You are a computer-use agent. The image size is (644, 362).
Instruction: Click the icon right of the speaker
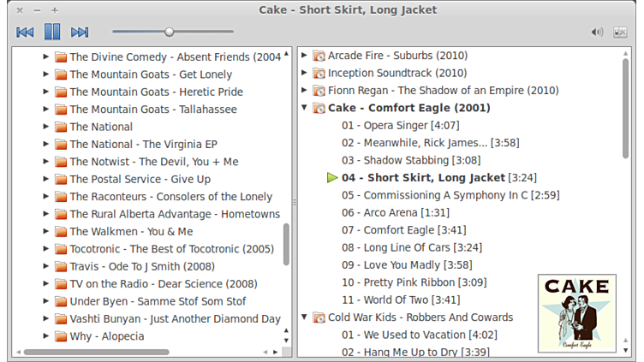click(621, 33)
